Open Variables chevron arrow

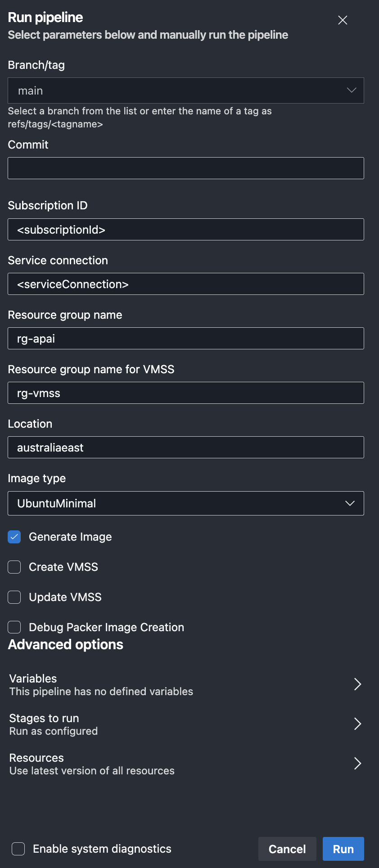point(357,684)
